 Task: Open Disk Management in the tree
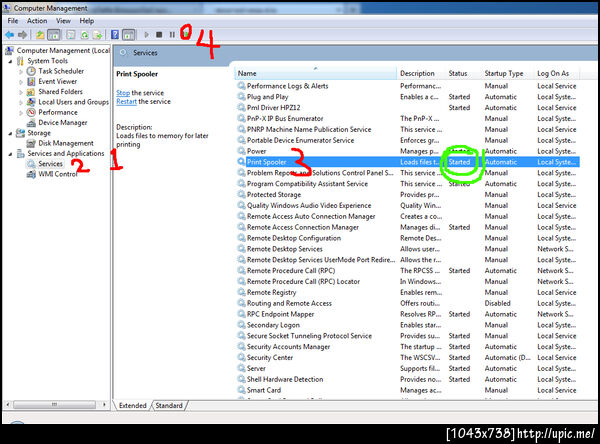coord(66,143)
